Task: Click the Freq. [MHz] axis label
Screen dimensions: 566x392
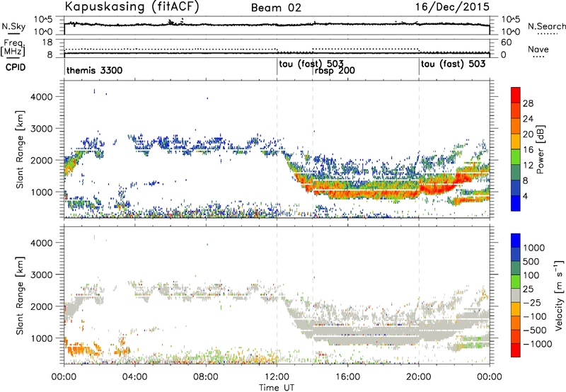Action: [13, 48]
